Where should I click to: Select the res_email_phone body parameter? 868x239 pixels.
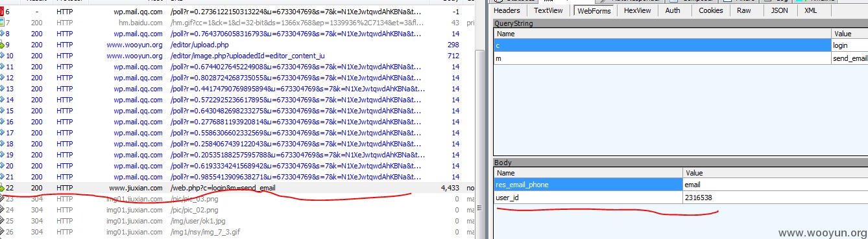tap(588, 185)
